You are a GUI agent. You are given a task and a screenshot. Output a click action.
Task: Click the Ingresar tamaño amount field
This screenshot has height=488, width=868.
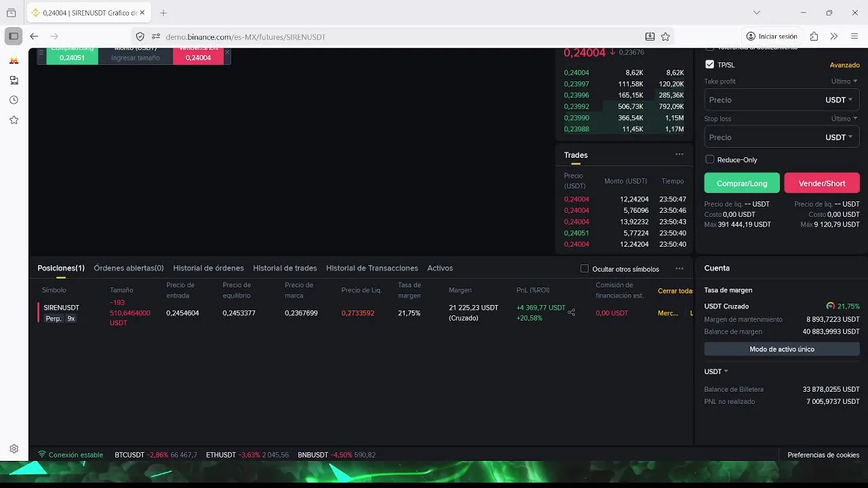pos(136,58)
